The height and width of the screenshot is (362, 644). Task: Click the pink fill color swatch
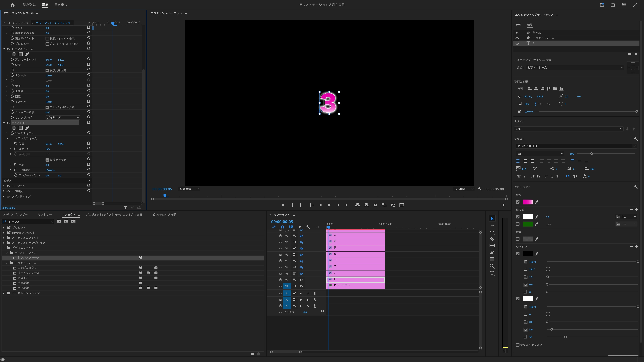point(528,202)
